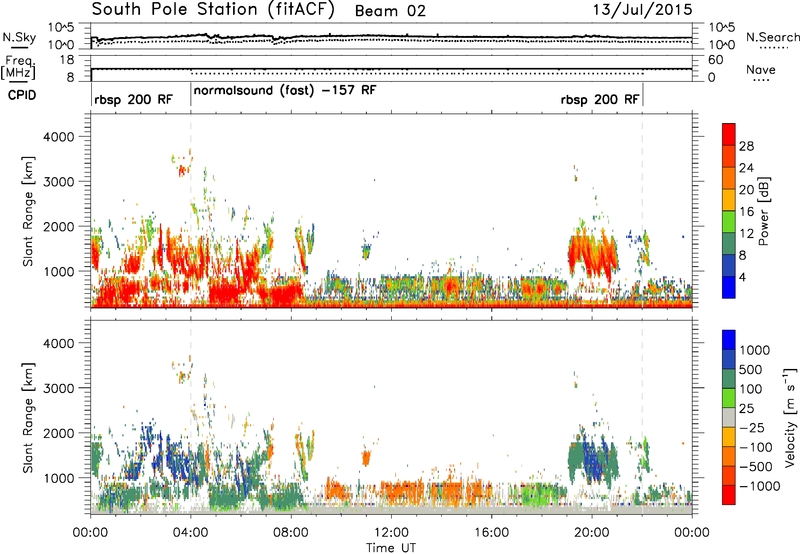Click the 'CPID' row label
Viewport: 800px width, 554px height.
(22, 95)
